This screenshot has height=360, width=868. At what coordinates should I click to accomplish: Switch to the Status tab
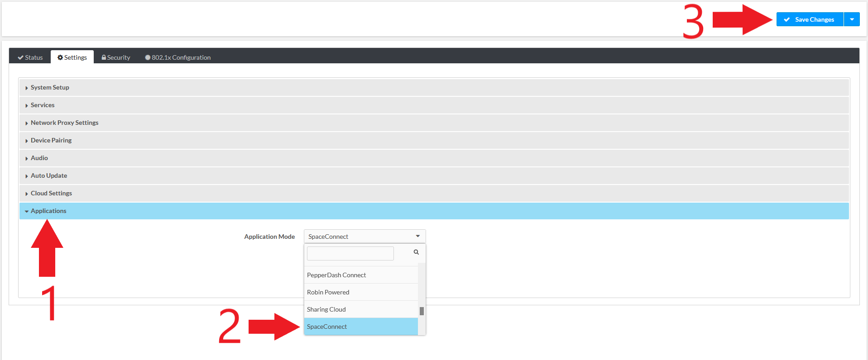30,57
